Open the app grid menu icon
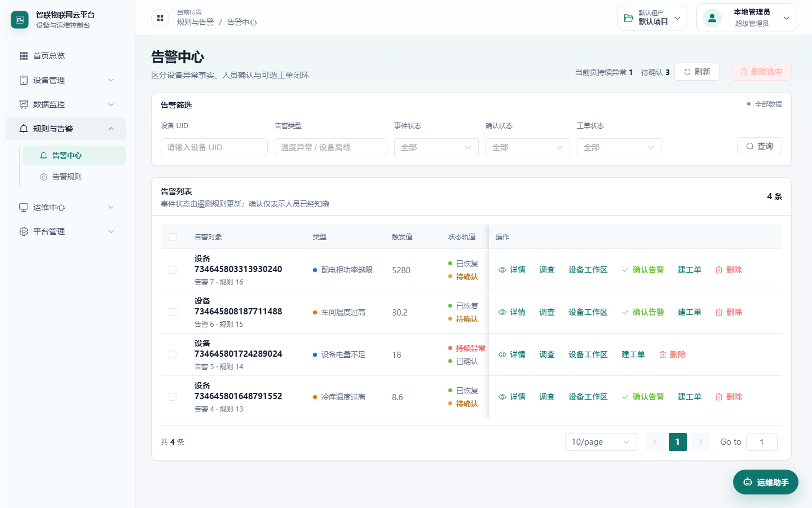812x508 pixels. [x=160, y=18]
